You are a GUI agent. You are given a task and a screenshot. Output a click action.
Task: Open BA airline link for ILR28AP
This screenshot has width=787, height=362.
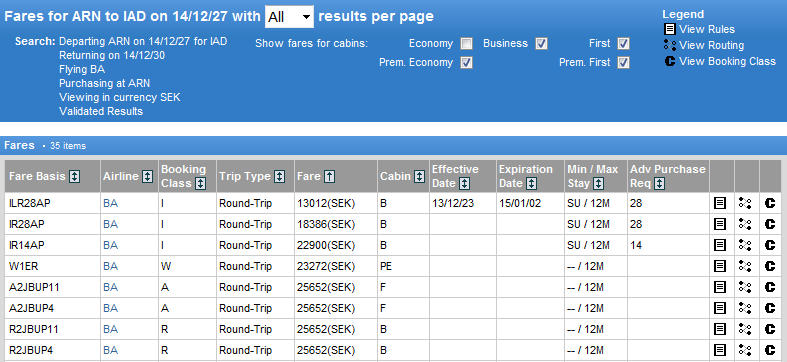pos(110,203)
